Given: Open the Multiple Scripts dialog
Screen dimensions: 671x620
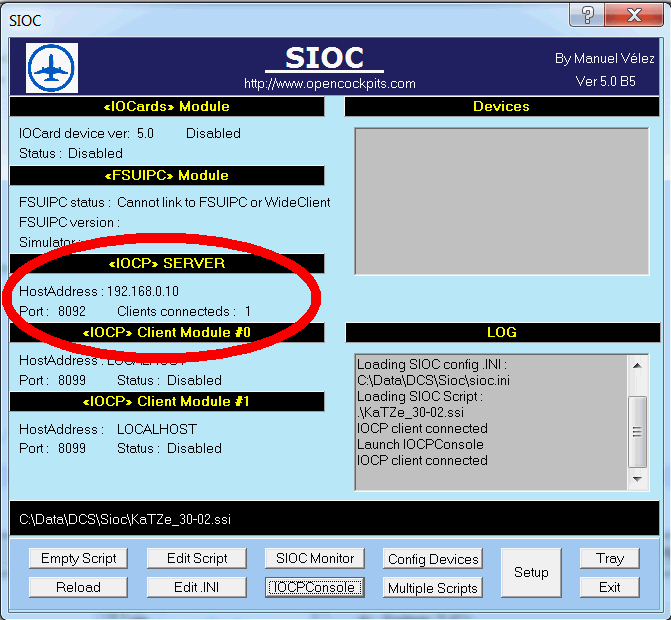Looking at the screenshot, I should (x=433, y=588).
